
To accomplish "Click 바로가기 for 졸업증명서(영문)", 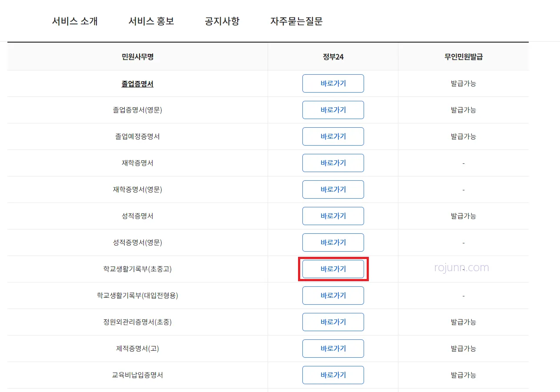I will tap(333, 110).
